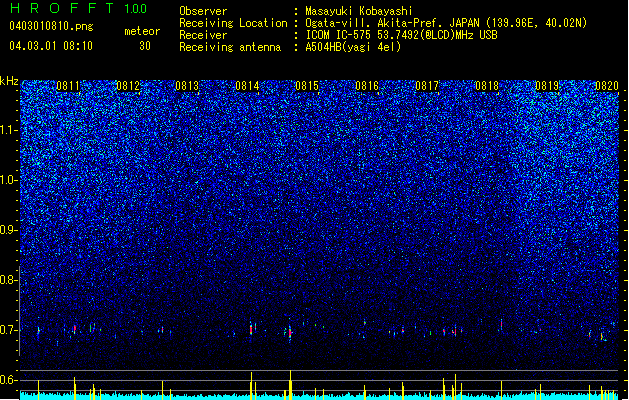Click the 0.6 kHz axis label
Viewport: 629px width, 400px height.
point(9,380)
